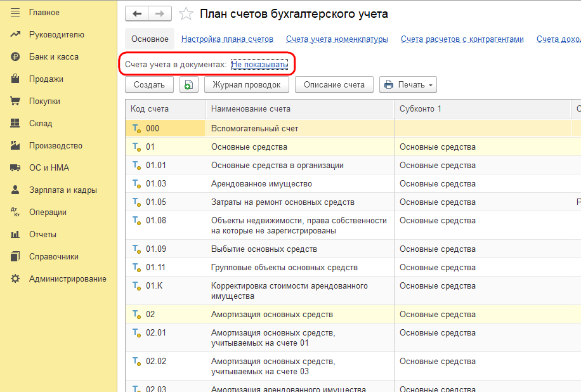The image size is (581, 392).
Task: Sort by Наименование счета column header
Action: [300, 109]
